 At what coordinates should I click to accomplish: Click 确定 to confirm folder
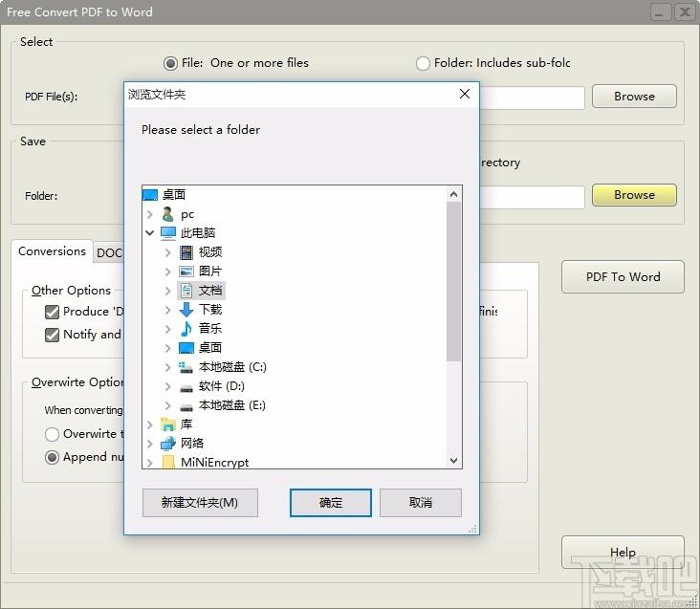tap(330, 503)
